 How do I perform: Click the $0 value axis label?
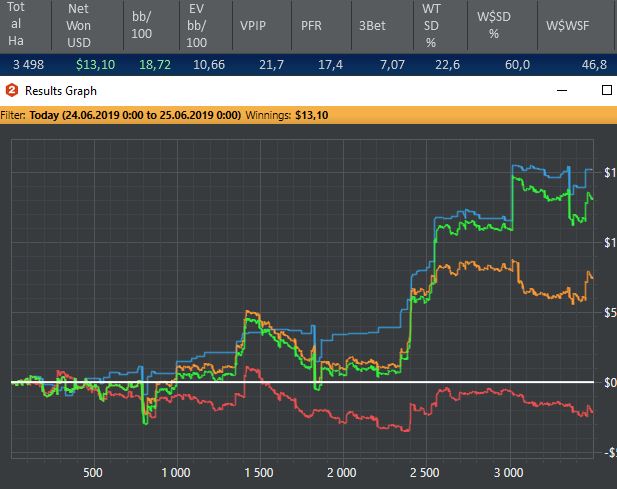(610, 382)
